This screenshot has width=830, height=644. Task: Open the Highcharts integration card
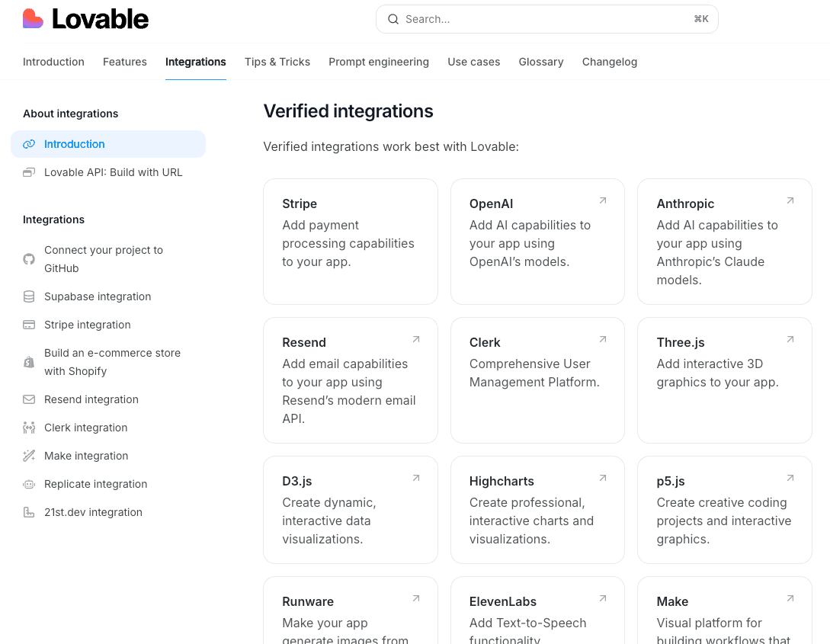(537, 510)
